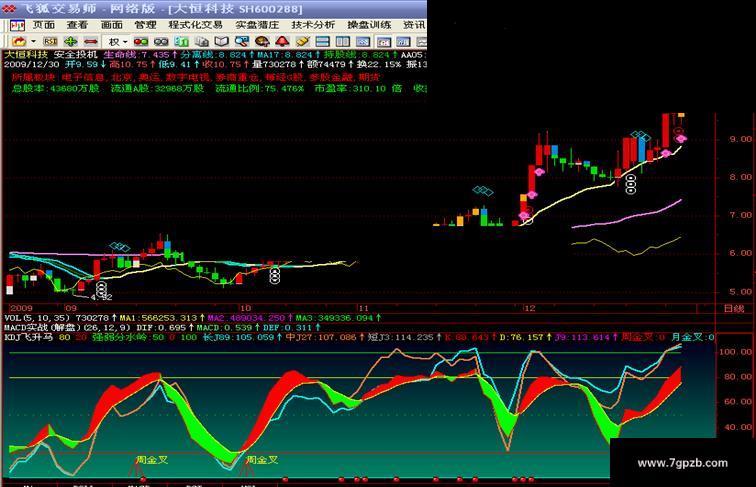Select the 11 month marker on timeline
The width and height of the screenshot is (756, 487).
(x=363, y=308)
